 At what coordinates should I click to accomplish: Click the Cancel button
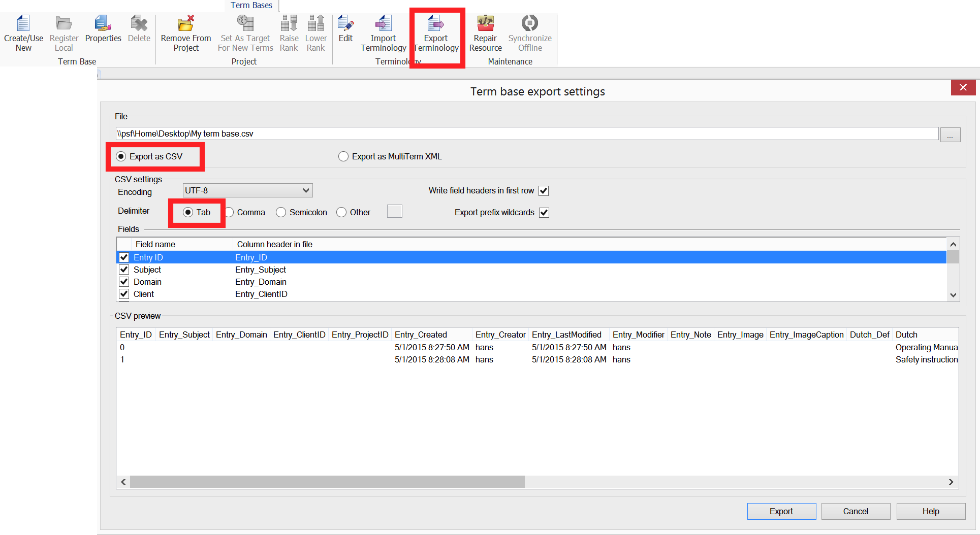click(x=856, y=511)
